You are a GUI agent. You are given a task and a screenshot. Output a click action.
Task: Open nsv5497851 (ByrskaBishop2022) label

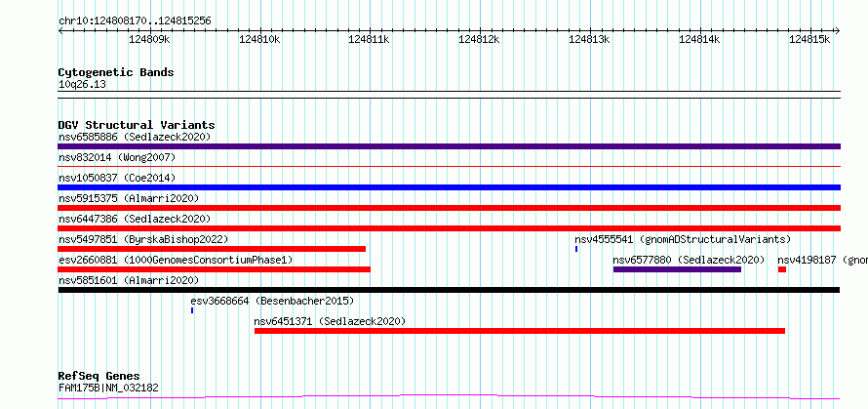tap(143, 239)
